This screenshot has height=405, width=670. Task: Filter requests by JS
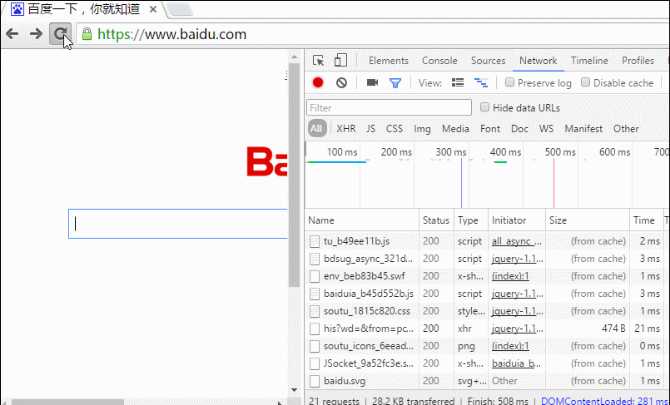370,129
